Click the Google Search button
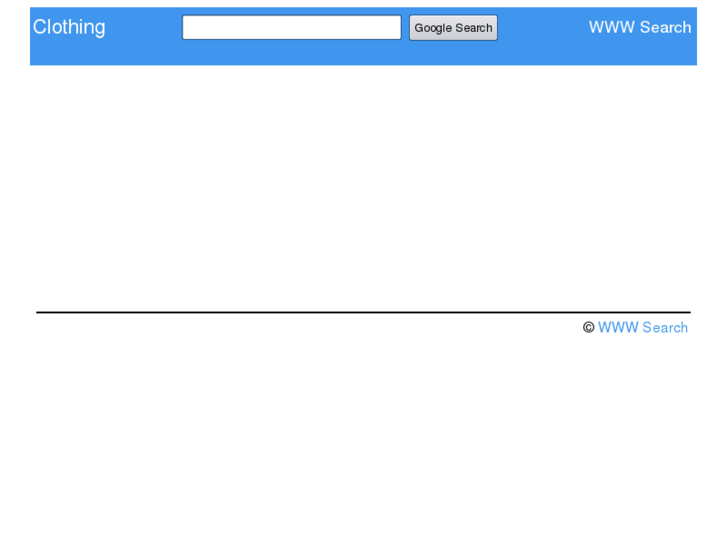 453,28
